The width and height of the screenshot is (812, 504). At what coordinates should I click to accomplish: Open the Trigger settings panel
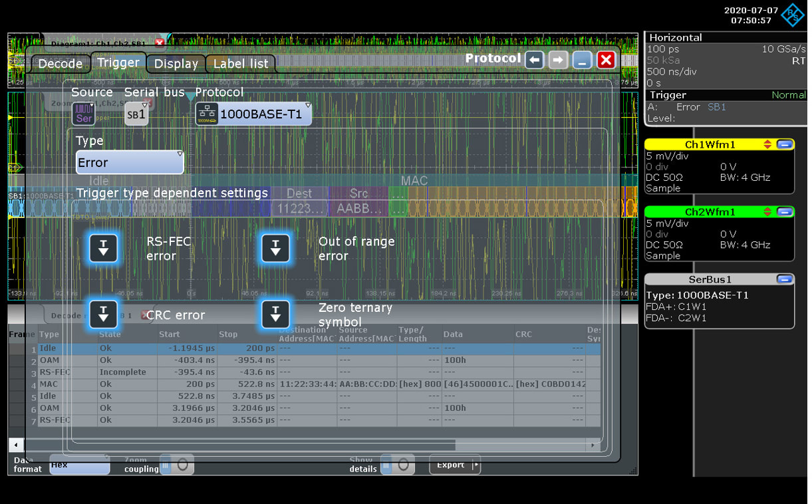coord(726,107)
